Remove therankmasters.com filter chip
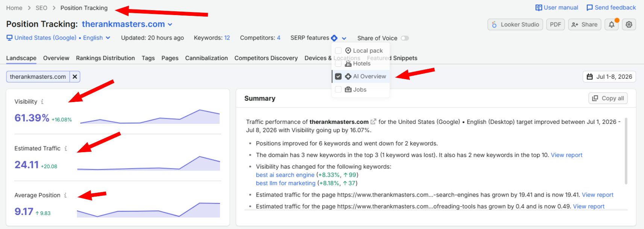644x229 pixels. pos(75,77)
